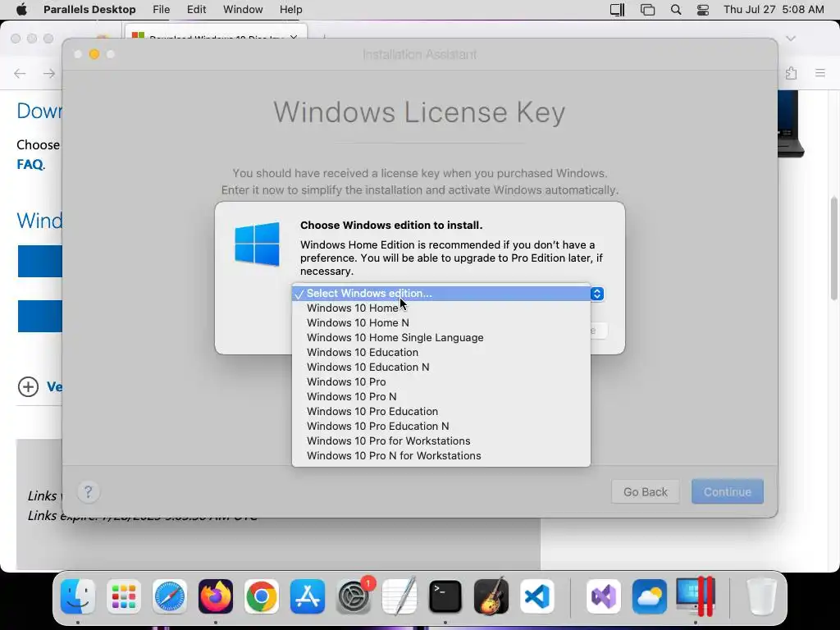The height and width of the screenshot is (630, 840).
Task: Open Visual Studio from the Dock
Action: pyautogui.click(x=604, y=596)
